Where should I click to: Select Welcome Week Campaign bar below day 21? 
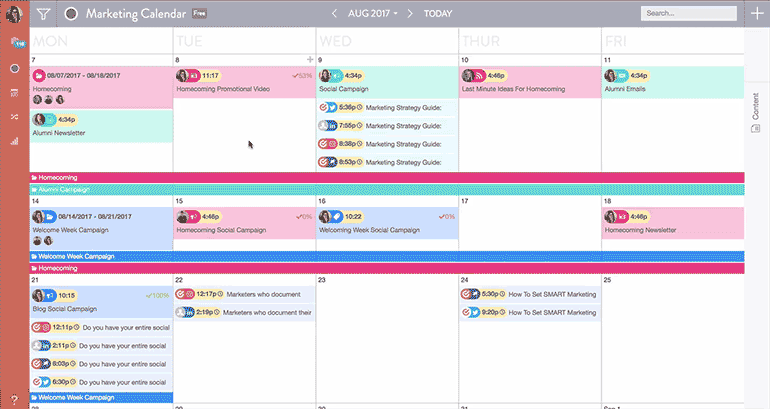[101, 397]
